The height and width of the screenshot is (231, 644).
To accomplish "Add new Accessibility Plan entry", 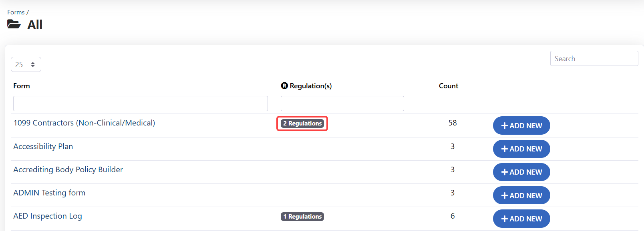I will point(521,149).
